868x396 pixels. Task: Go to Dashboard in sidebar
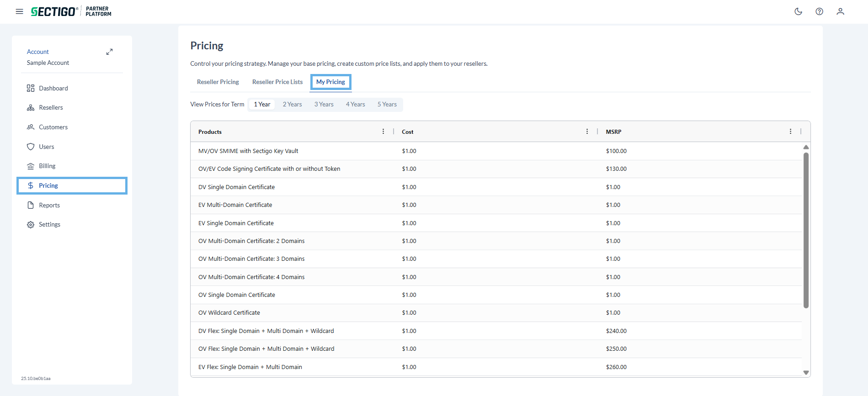pyautogui.click(x=53, y=88)
